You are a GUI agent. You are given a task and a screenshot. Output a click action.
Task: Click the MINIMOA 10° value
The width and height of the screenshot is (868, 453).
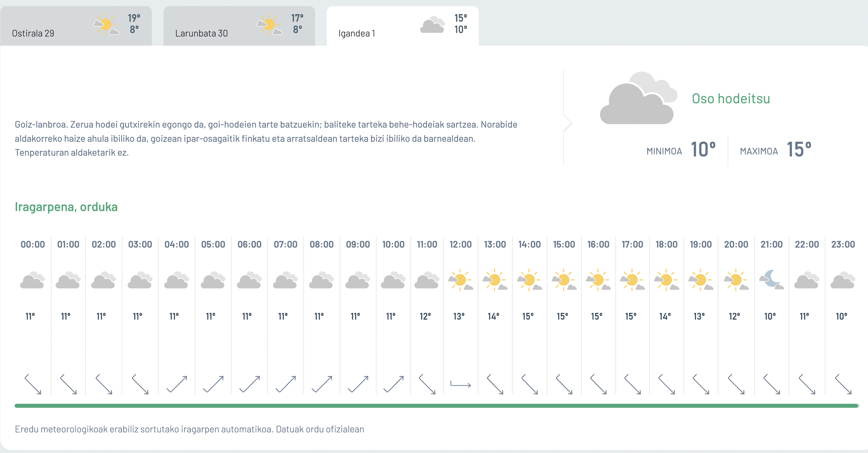703,149
